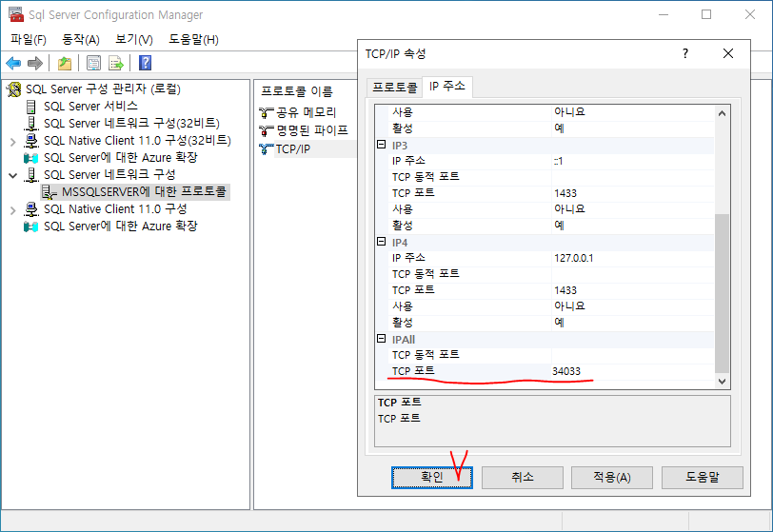Collapse the IP4 property group
Screen dimensions: 773x532
pos(381,242)
